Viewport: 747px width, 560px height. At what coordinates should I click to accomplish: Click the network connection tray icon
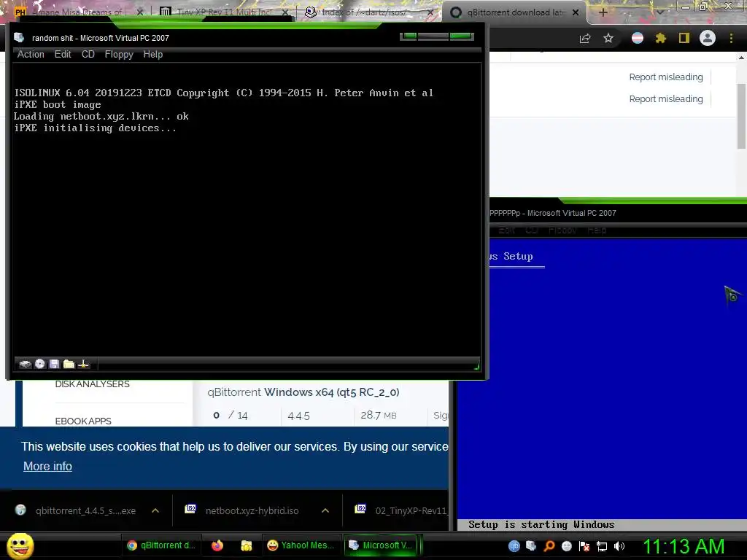[602, 546]
